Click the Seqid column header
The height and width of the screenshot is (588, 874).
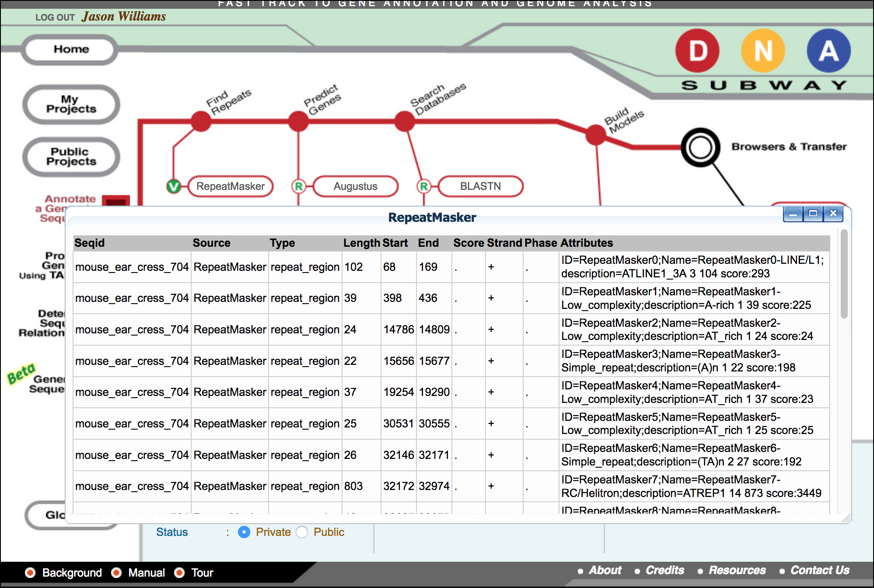[x=90, y=243]
